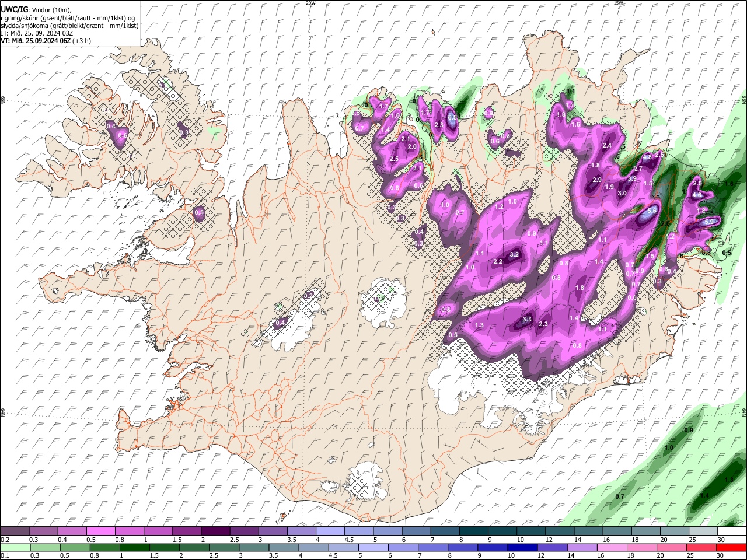
Task: Select the palest green rain swatch at 0.1
Action: [15, 547]
